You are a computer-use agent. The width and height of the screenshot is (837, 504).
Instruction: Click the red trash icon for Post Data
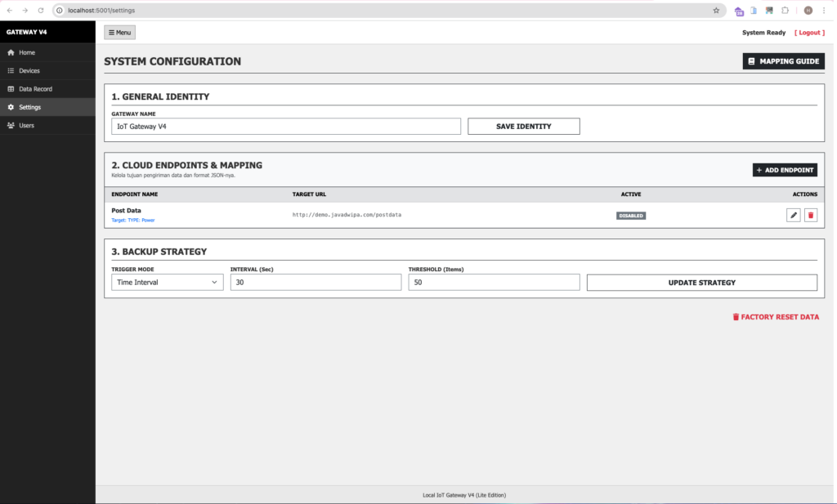coord(810,215)
